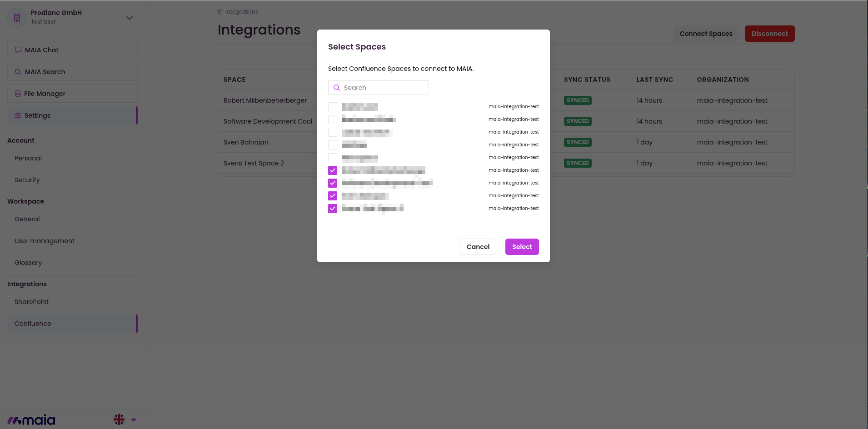The image size is (868, 429).
Task: Open the language dropdown arrow next to the flag
Action: (x=134, y=420)
